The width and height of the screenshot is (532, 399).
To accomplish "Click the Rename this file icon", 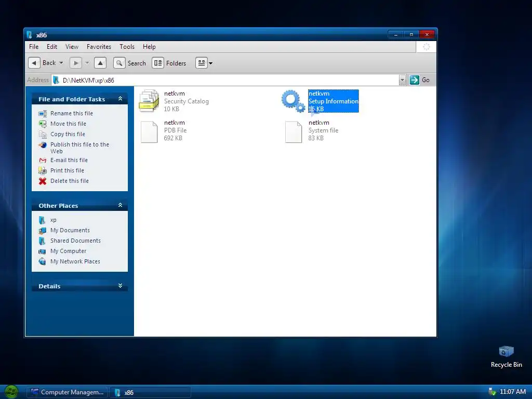I will pos(43,114).
